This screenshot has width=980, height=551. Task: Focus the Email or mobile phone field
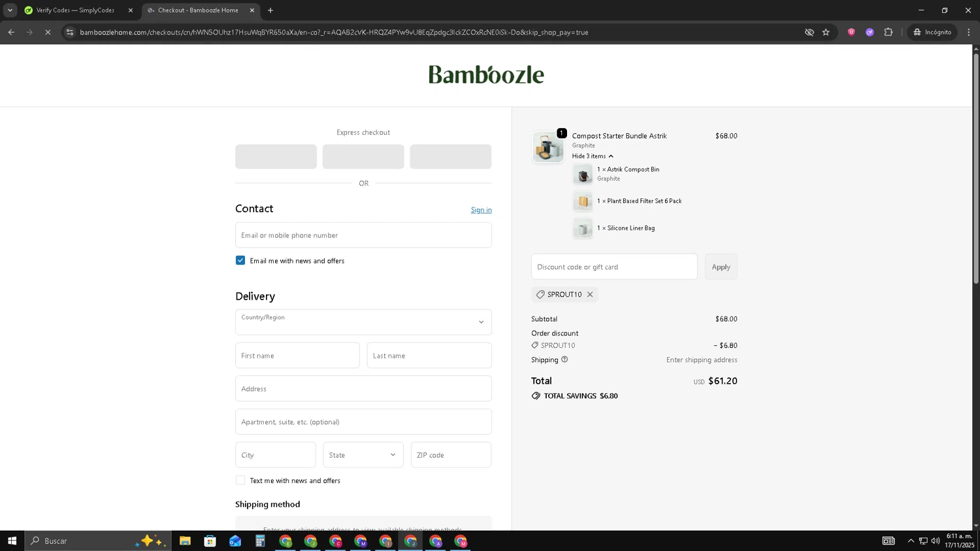click(363, 235)
